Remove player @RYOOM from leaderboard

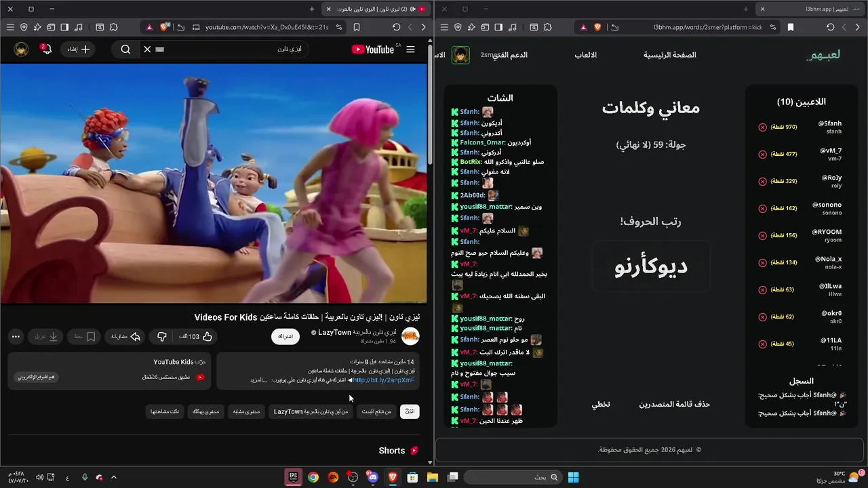(x=762, y=236)
